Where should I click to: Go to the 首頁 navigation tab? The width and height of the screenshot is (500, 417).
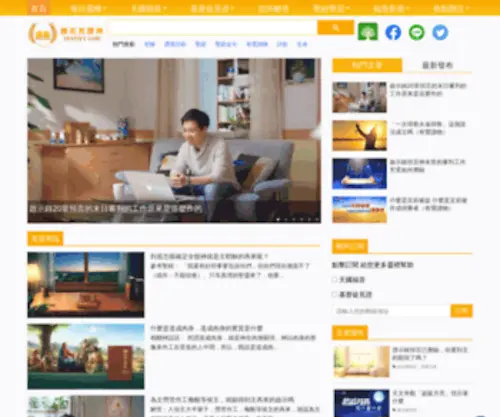click(38, 8)
